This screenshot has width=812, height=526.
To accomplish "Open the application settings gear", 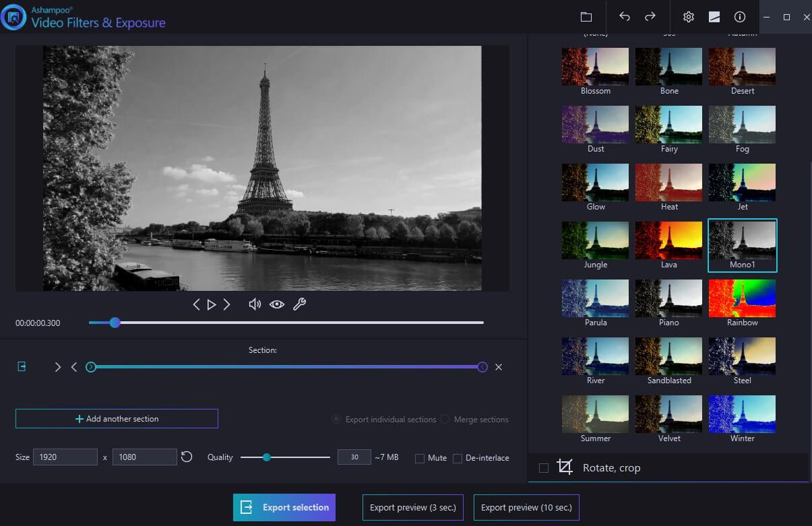I will coord(688,17).
